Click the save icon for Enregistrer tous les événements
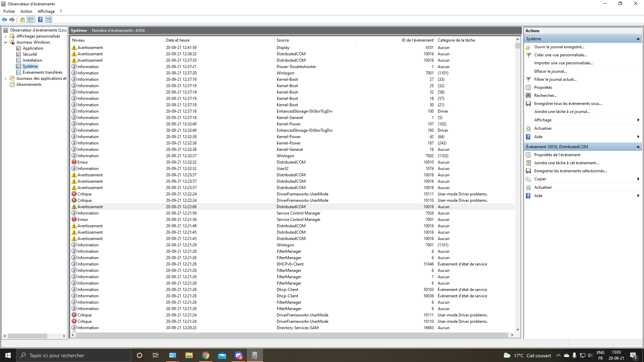 pos(528,104)
